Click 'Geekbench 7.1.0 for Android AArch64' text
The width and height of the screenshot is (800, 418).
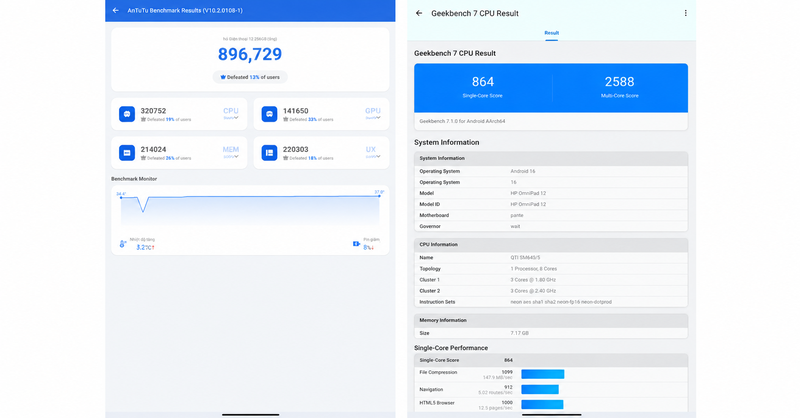pyautogui.click(x=462, y=121)
